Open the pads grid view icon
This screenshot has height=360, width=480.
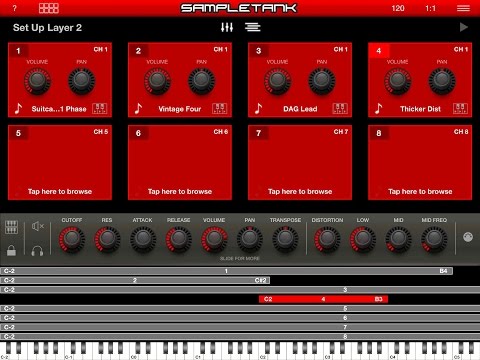[x=49, y=8]
